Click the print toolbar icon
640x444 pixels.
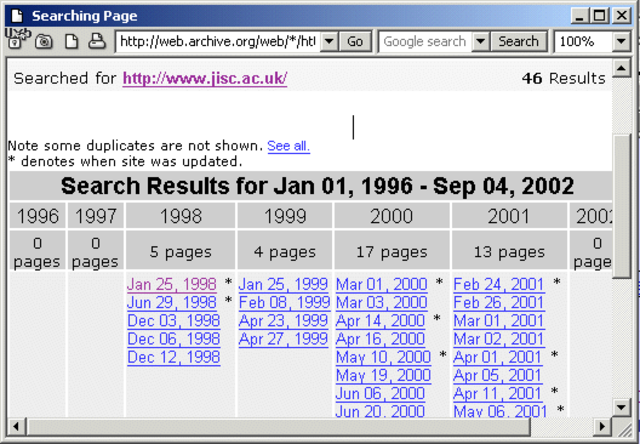point(97,41)
